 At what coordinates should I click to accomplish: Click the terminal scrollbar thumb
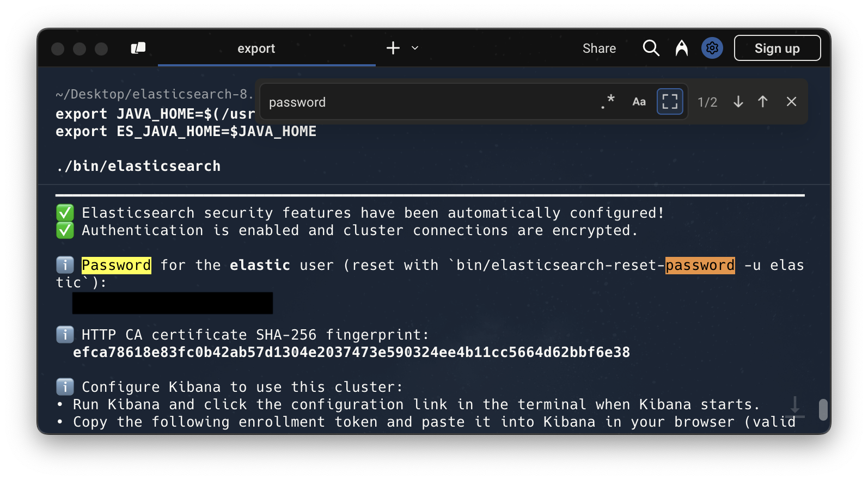click(x=823, y=409)
